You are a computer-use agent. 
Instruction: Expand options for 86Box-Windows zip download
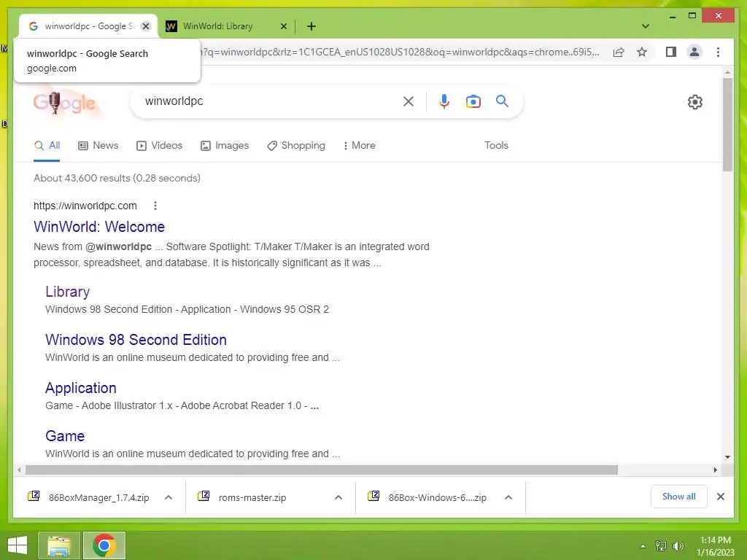click(508, 497)
